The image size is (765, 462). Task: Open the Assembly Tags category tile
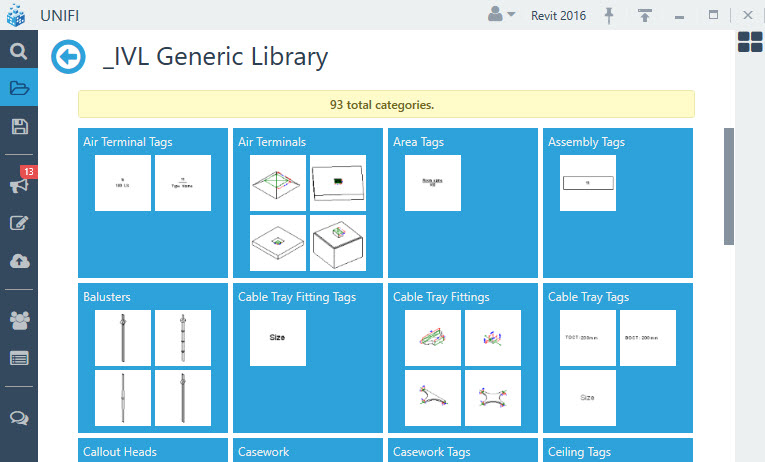pos(618,203)
